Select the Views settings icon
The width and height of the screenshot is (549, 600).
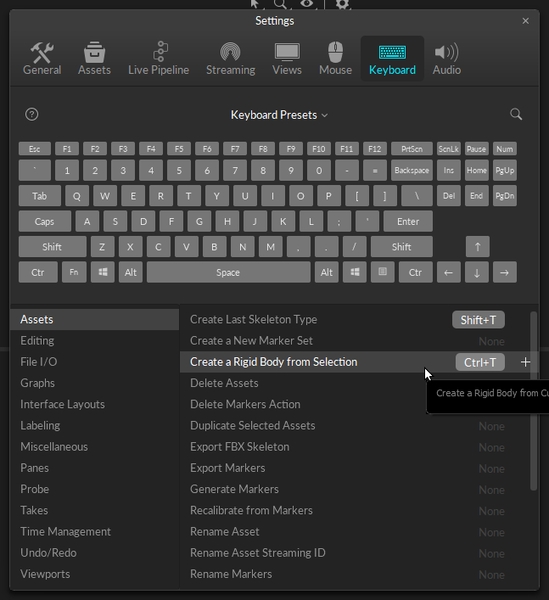pyautogui.click(x=287, y=52)
